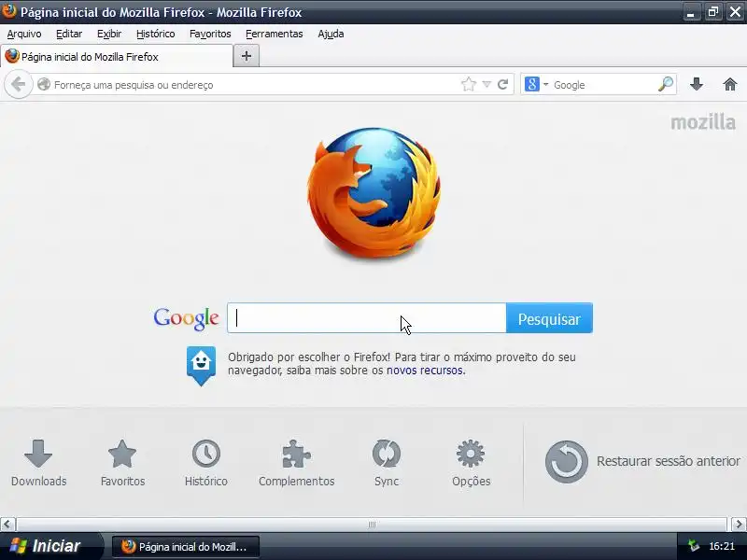Open Downloads from the bottom launcher

pyautogui.click(x=38, y=463)
